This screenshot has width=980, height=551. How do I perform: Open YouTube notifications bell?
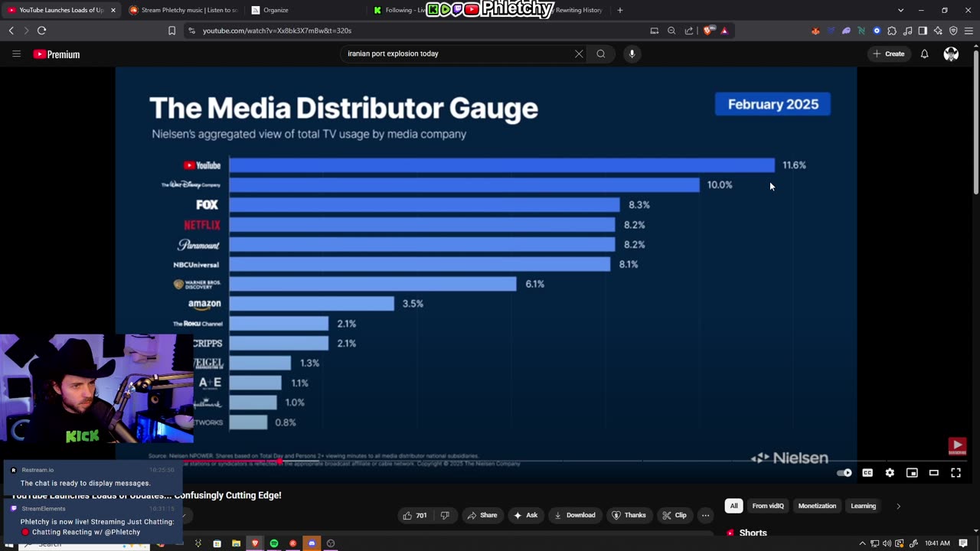[x=924, y=54]
